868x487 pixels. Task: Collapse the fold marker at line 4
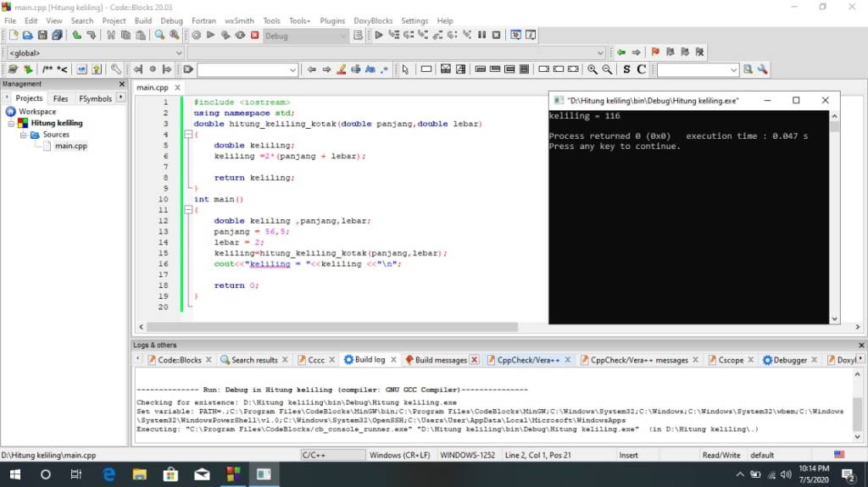pos(188,135)
